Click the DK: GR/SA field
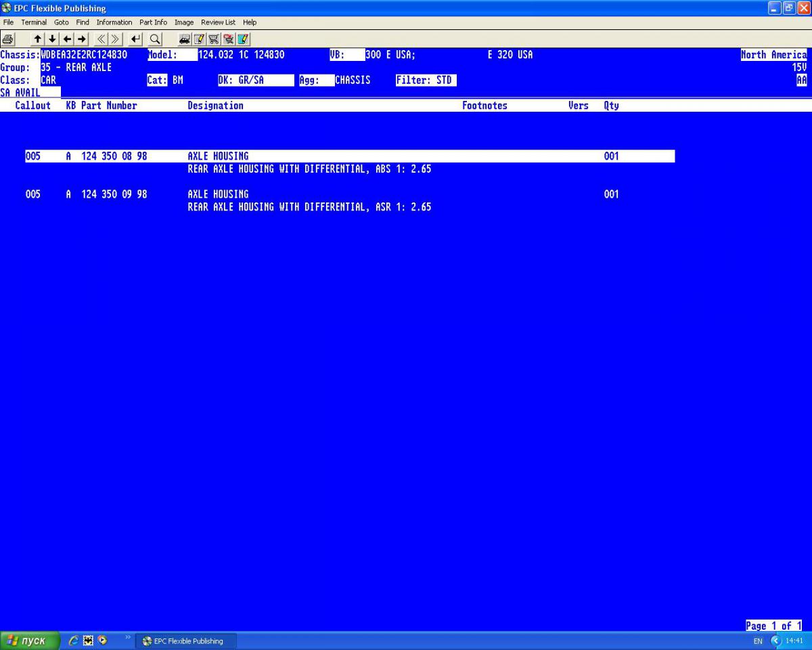 256,81
